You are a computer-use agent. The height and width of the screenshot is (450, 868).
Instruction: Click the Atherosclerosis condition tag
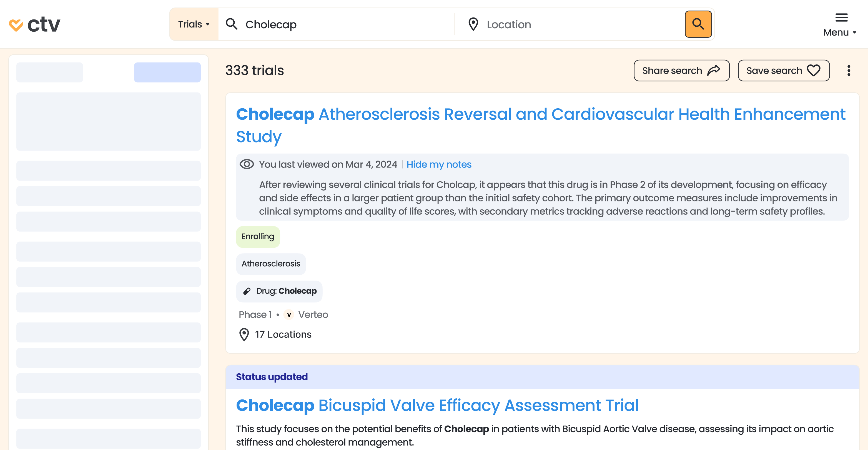tap(270, 264)
